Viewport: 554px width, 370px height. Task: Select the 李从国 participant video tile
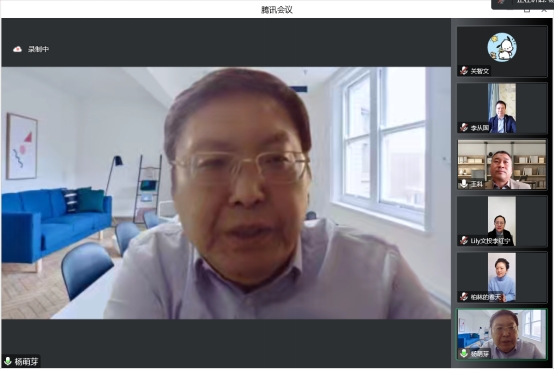(502, 108)
